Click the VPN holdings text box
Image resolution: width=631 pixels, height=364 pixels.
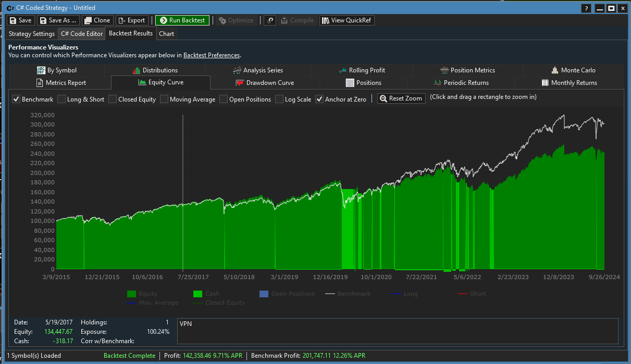pos(398,331)
